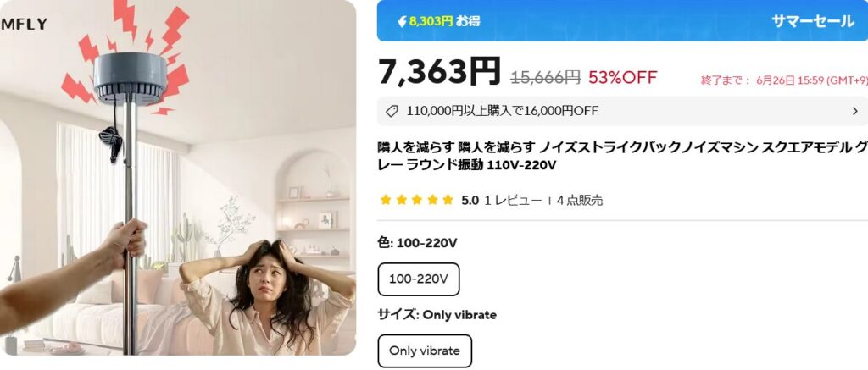Open the サマーセール banner
Viewport: 868px width, 370px height.
tap(813, 21)
